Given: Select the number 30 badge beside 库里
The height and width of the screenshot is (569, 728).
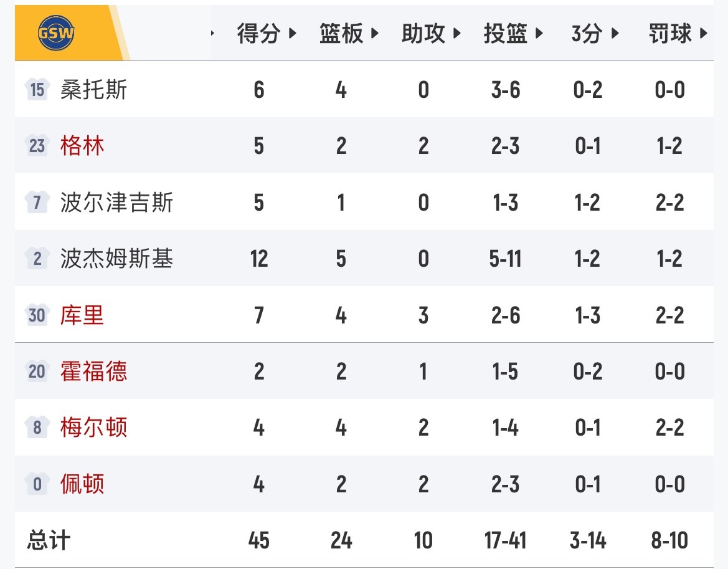Looking at the screenshot, I should (36, 315).
